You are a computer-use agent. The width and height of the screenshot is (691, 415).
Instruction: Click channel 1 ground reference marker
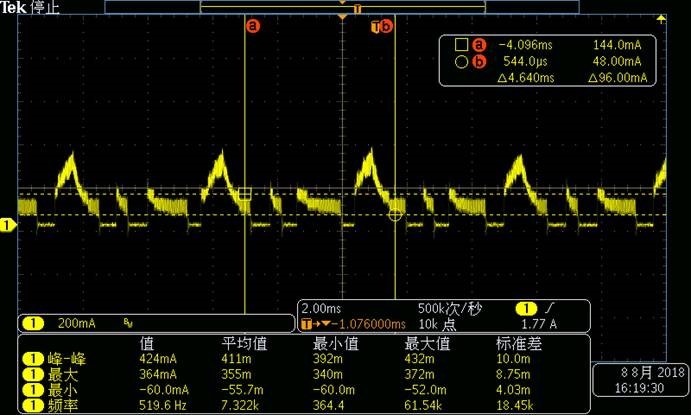point(7,225)
